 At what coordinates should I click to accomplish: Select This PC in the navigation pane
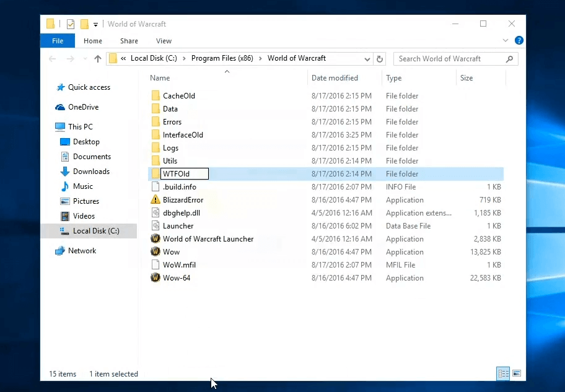coord(74,127)
